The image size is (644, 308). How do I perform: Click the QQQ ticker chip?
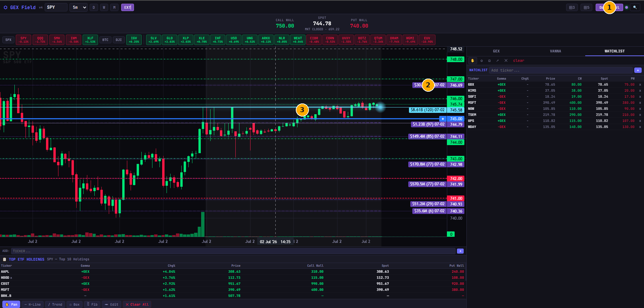(40, 40)
